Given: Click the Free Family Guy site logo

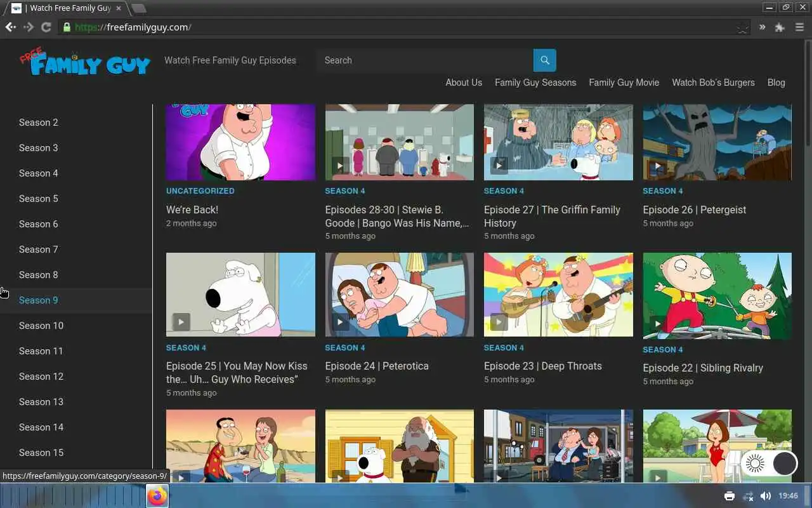Looking at the screenshot, I should pos(85,62).
